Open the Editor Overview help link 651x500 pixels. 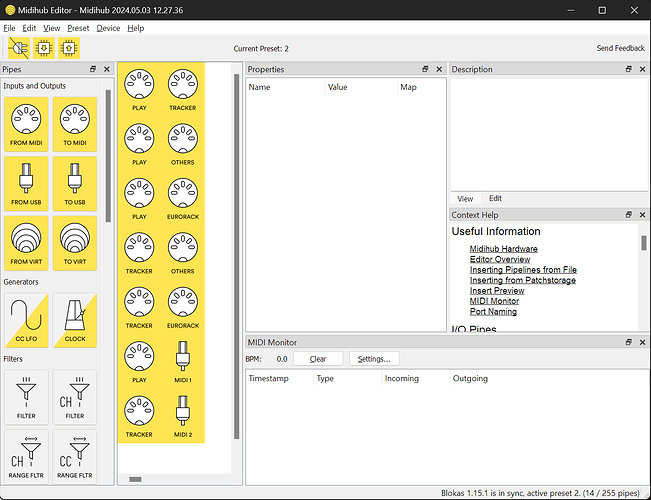pyautogui.click(x=500, y=259)
